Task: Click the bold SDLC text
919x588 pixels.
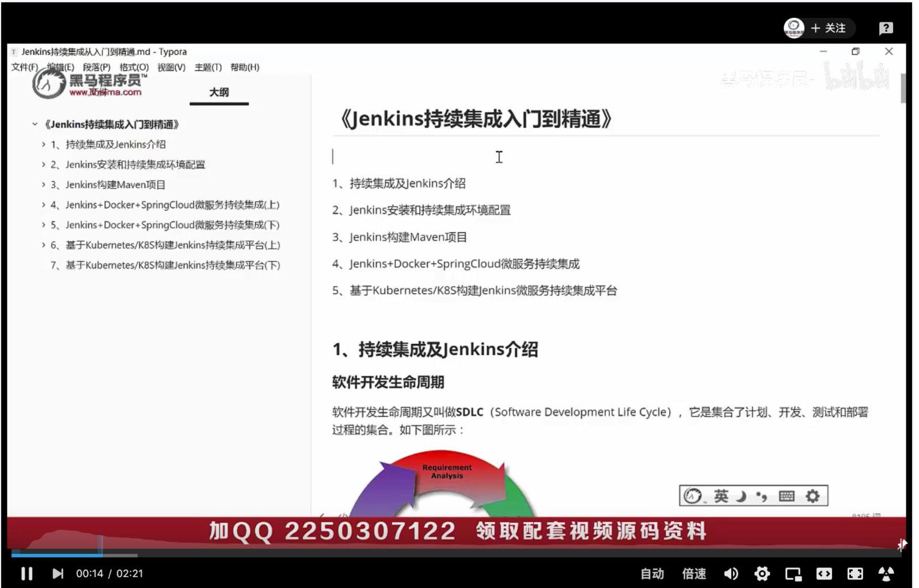Action: 470,412
